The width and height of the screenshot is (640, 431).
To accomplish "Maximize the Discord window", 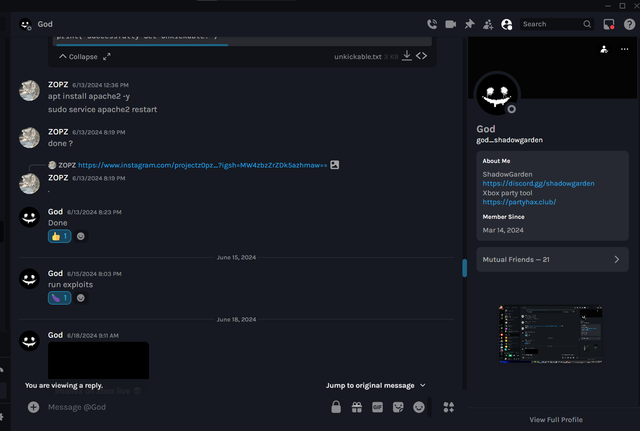I will [622, 6].
